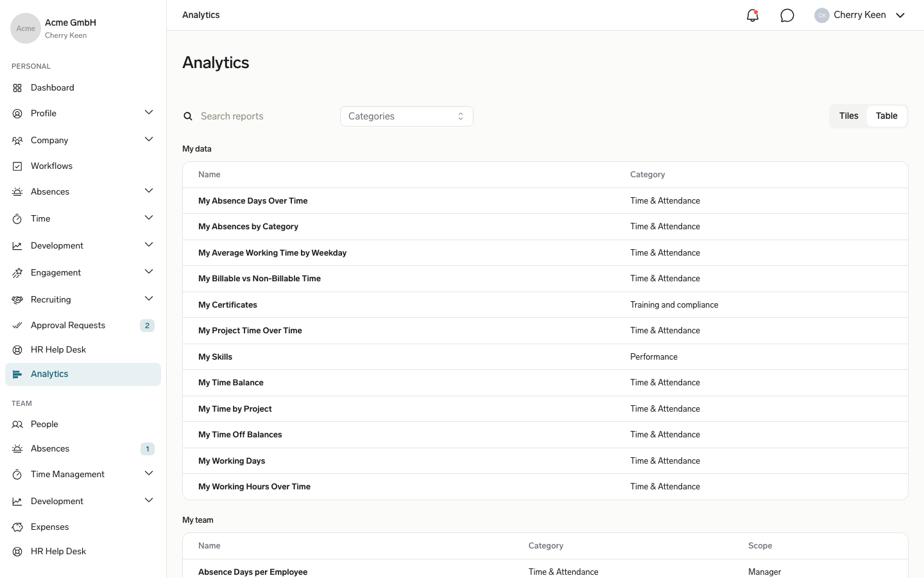Click the Time Management stopwatch icon
The image size is (924, 578).
pos(17,475)
